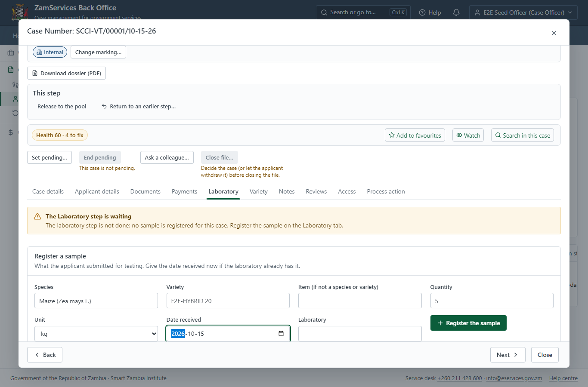Open notifications bell icon
This screenshot has height=387, width=588.
tap(456, 12)
